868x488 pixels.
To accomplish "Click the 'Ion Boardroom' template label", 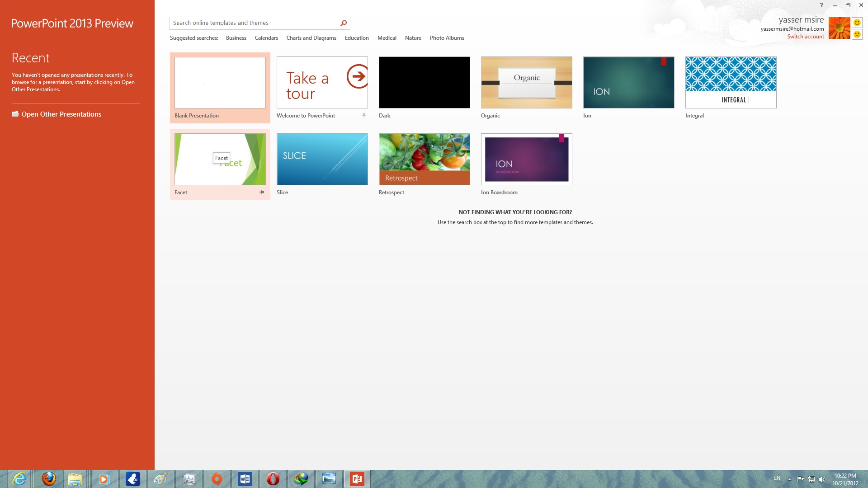I will coord(499,192).
